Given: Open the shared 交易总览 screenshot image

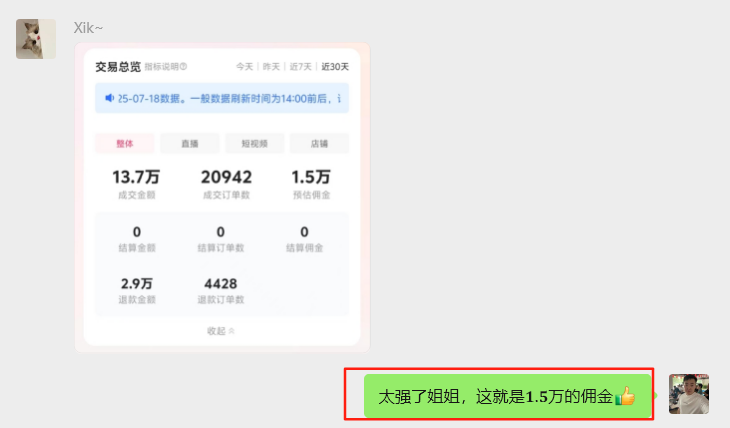Looking at the screenshot, I should pos(222,197).
